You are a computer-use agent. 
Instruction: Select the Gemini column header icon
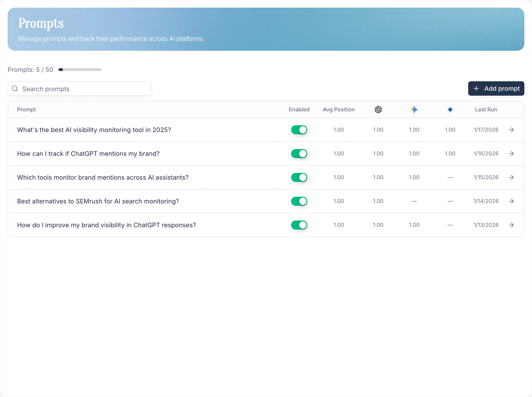[x=414, y=109]
